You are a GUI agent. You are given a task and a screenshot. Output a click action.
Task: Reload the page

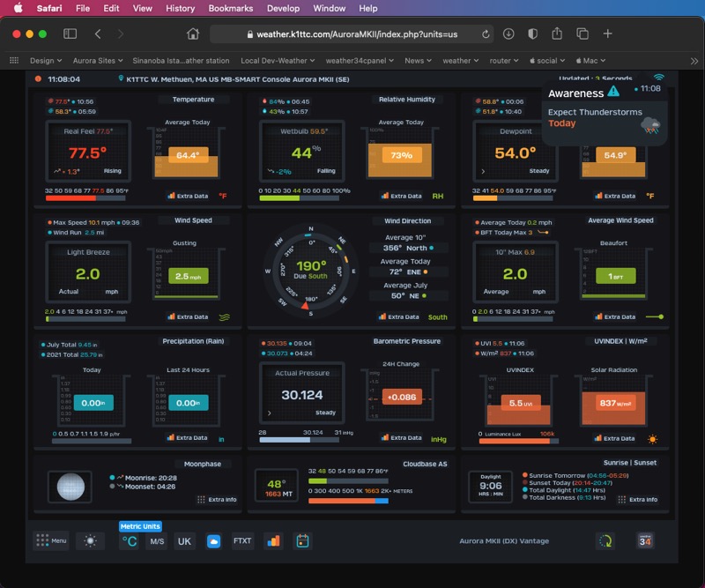[x=486, y=34]
